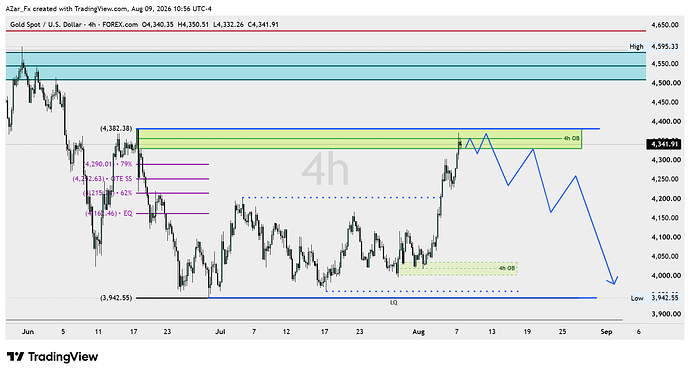Click the 4,550.00 price axis label
Viewport: 690px width, 374px height.
664,63
